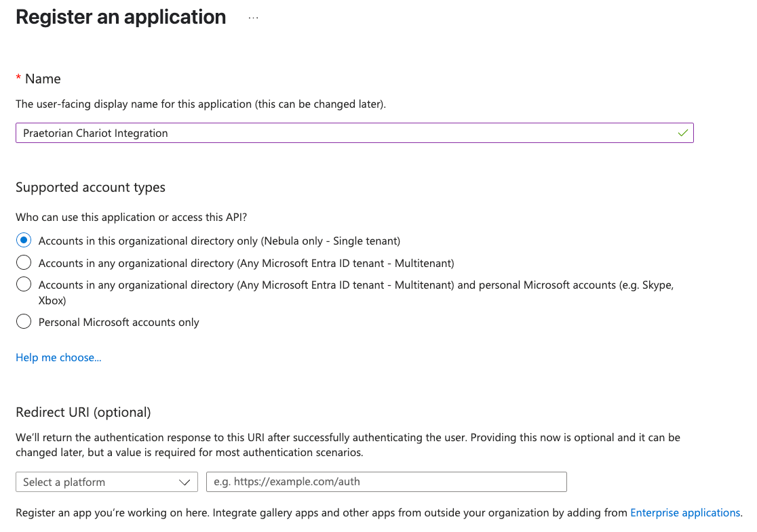Select Personal Microsoft accounts only option

click(x=24, y=321)
